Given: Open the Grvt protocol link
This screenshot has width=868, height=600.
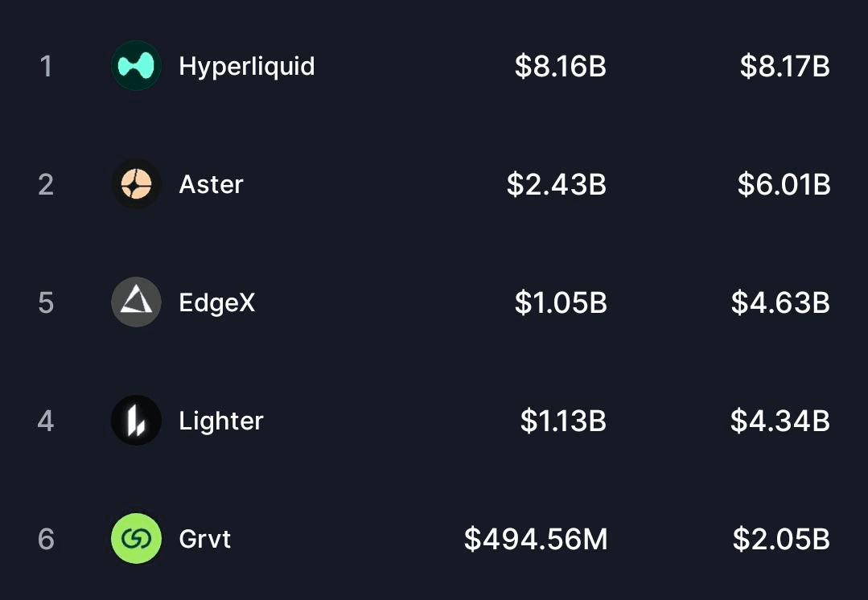Looking at the screenshot, I should pyautogui.click(x=204, y=538).
